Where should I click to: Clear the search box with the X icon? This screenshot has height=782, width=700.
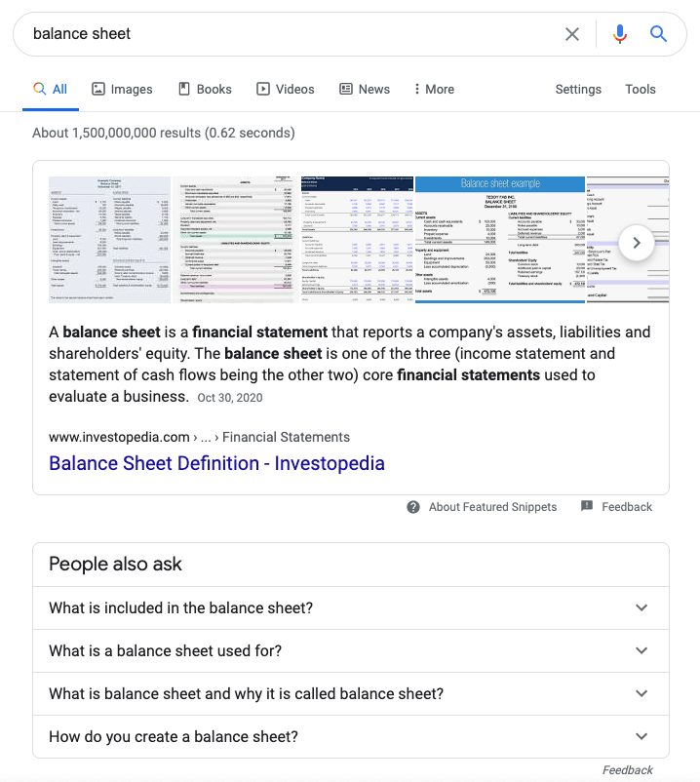click(572, 34)
